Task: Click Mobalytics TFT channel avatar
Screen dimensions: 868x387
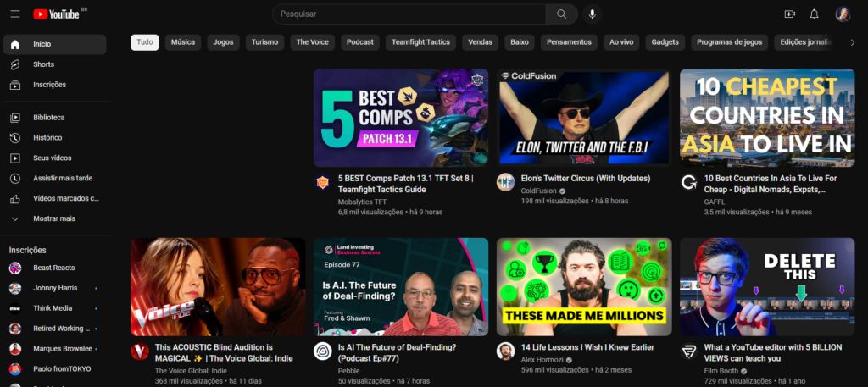Action: tap(323, 182)
